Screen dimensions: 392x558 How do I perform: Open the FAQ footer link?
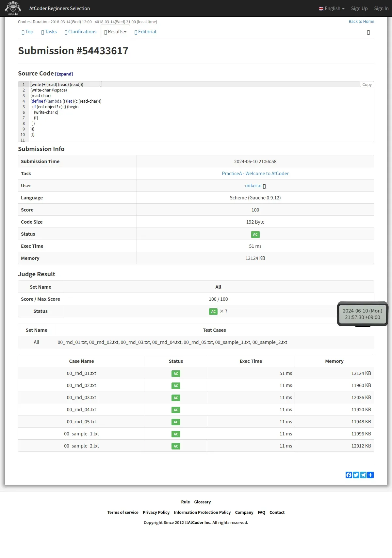click(261, 513)
